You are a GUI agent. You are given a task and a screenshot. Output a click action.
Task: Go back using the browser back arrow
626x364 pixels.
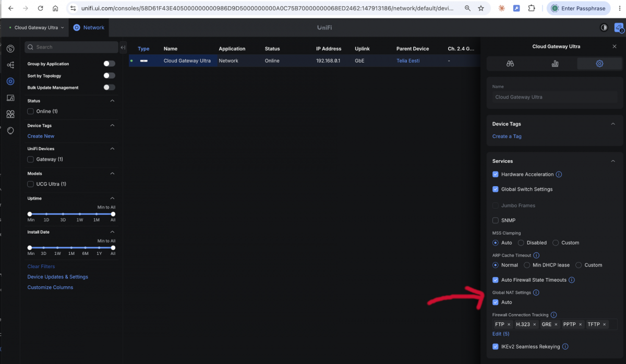click(11, 8)
